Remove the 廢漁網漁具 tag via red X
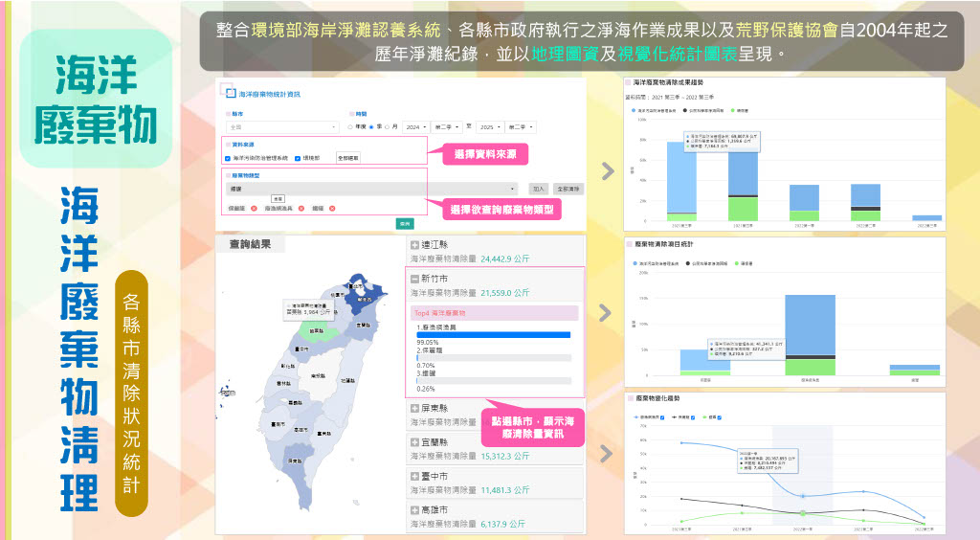This screenshot has height=540, width=980. (x=301, y=209)
